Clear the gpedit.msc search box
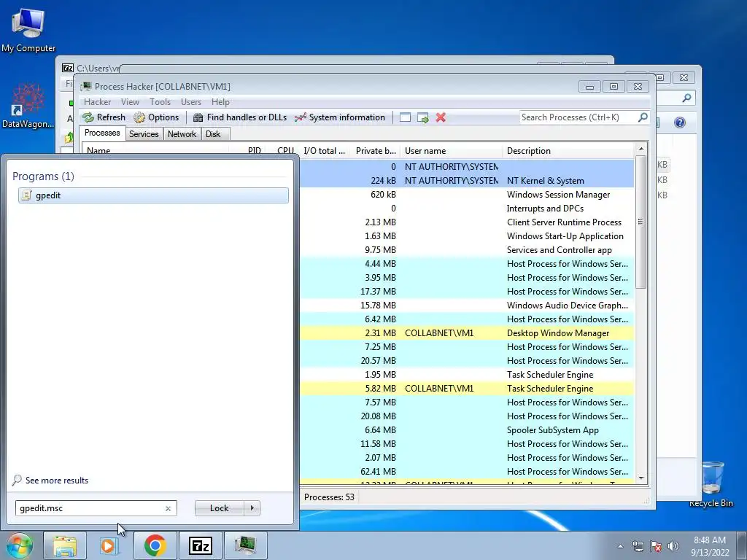This screenshot has height=560, width=747. (x=169, y=508)
